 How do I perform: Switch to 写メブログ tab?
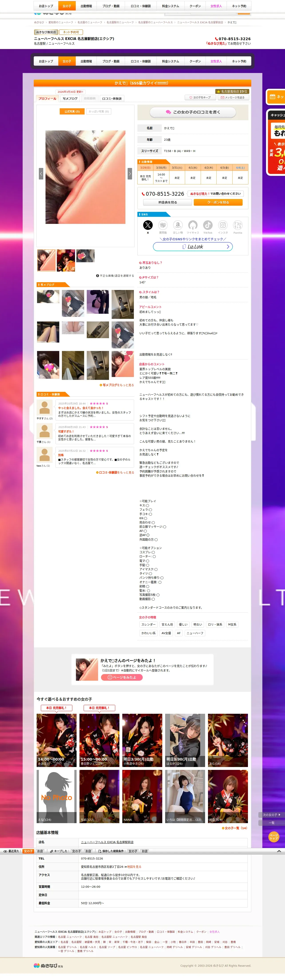[70, 99]
